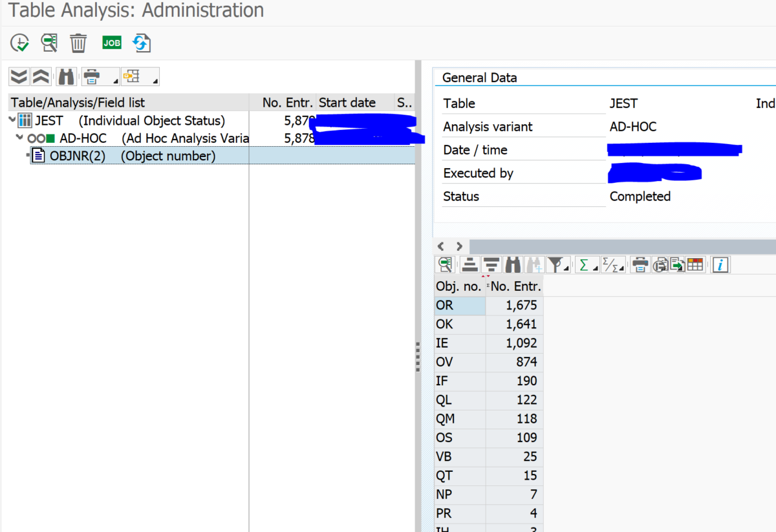
Task: Search the field list with the binoculars icon
Action: click(65, 76)
